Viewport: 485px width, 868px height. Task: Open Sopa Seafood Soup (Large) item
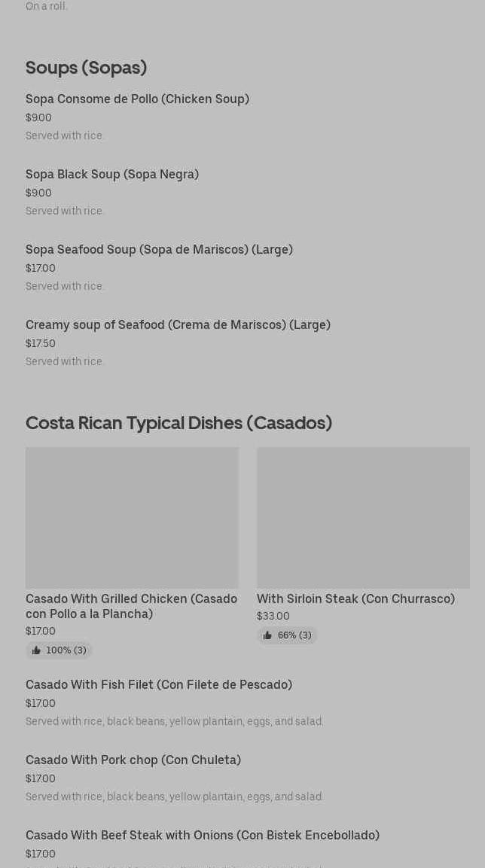click(x=159, y=250)
